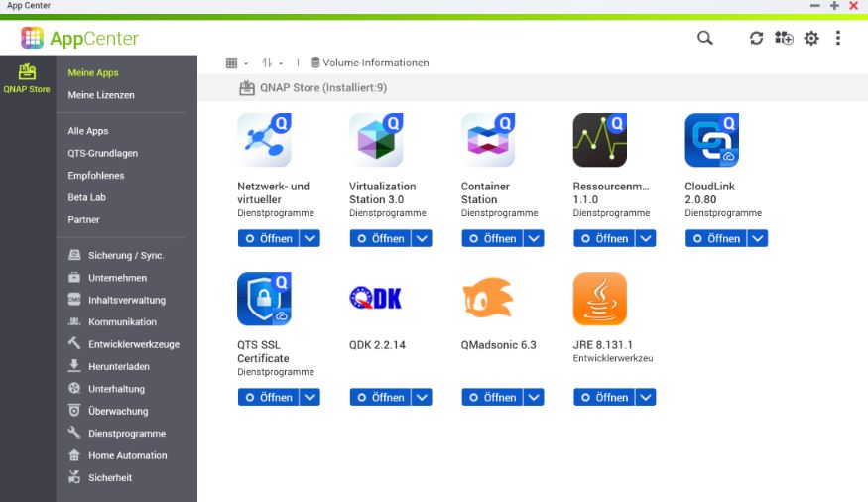Screen dimensions: 868x502
Task: Click the QMadsonic app icon
Action: [488, 298]
